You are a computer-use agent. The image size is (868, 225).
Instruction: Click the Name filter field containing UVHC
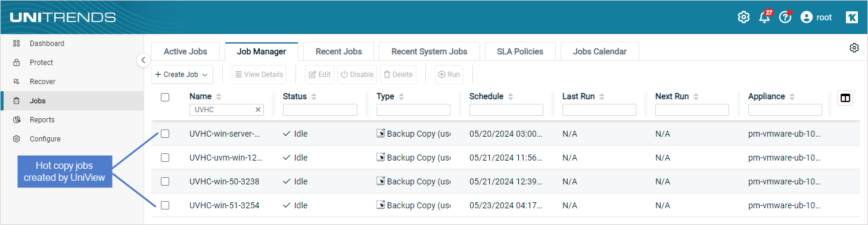[226, 110]
